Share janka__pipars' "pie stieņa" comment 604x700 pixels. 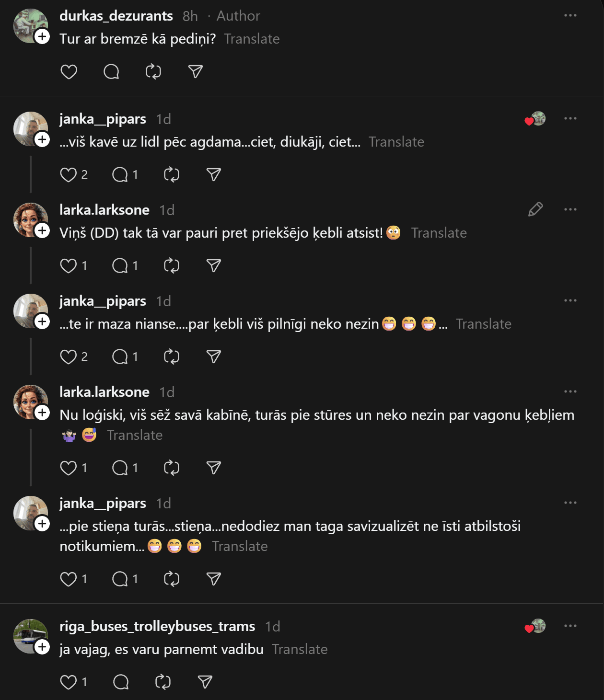pyautogui.click(x=213, y=579)
